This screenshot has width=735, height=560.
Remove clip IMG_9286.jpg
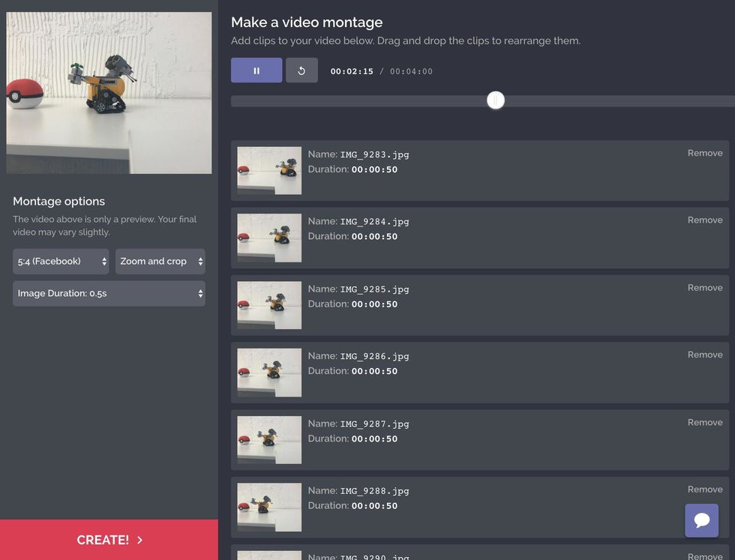click(x=705, y=355)
